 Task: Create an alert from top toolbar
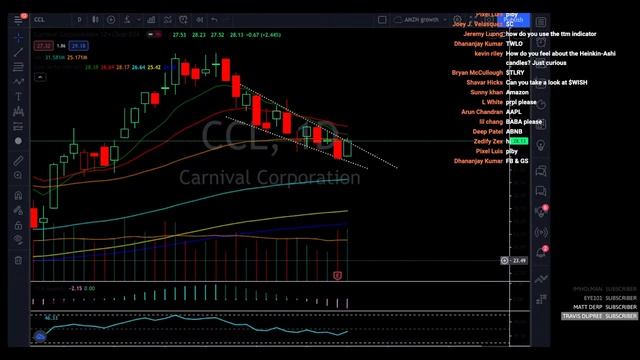click(183, 20)
